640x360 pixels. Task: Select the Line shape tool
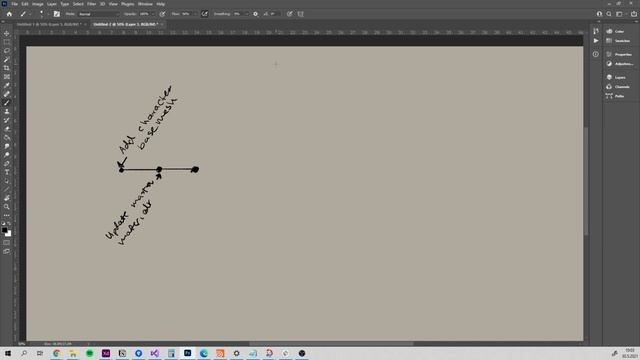7,189
